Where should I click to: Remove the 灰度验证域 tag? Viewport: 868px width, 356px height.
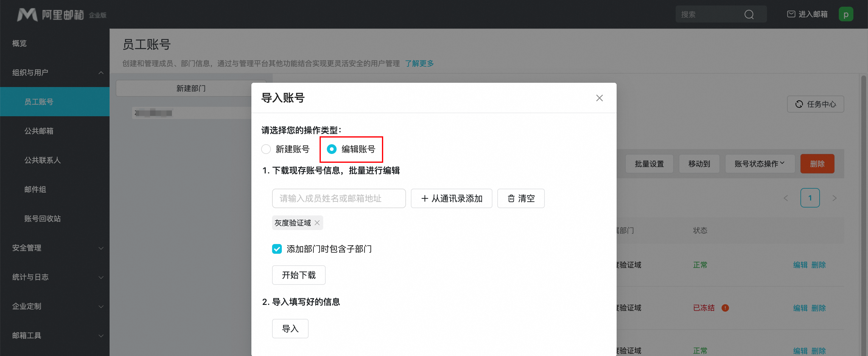[x=317, y=223]
